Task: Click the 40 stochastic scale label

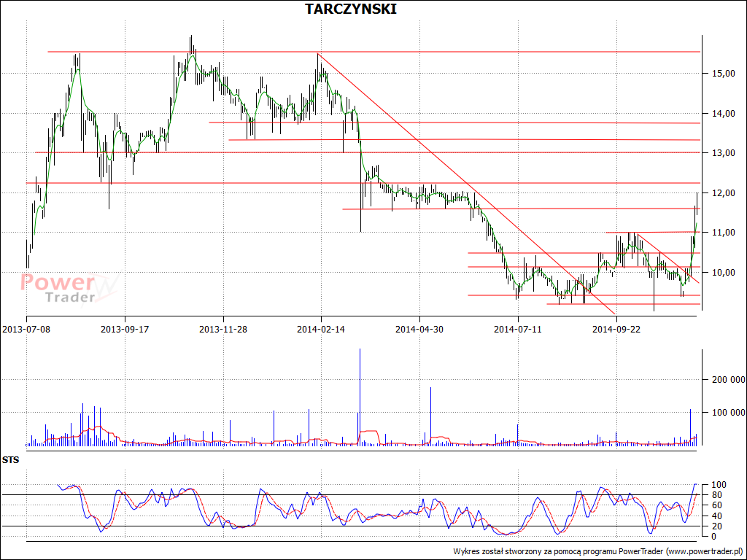Action: (719, 516)
